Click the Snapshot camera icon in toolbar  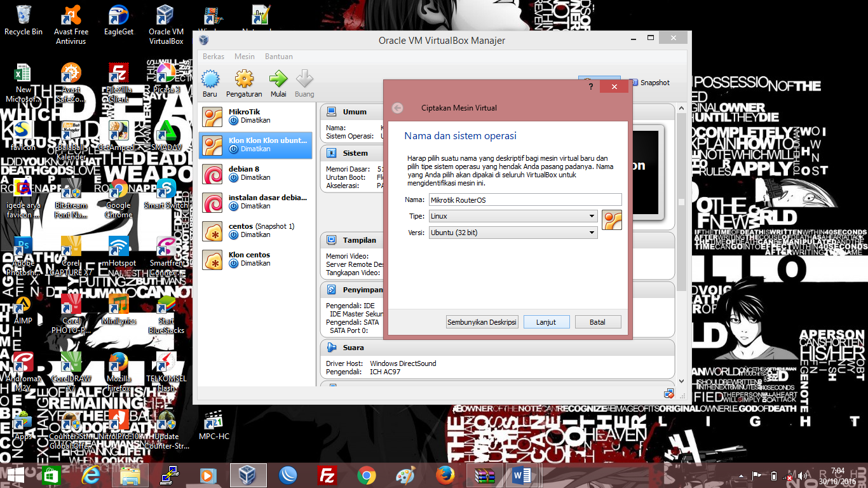(x=634, y=83)
